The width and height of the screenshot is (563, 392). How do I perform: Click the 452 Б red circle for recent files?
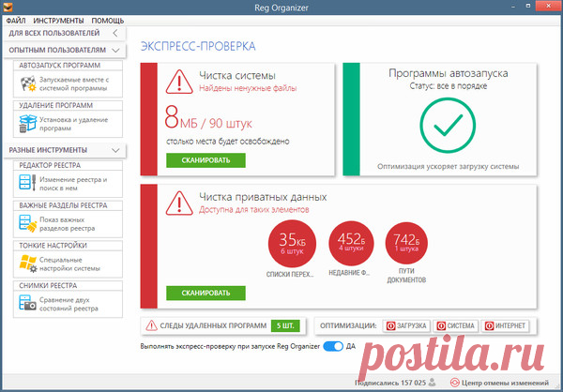click(x=351, y=244)
